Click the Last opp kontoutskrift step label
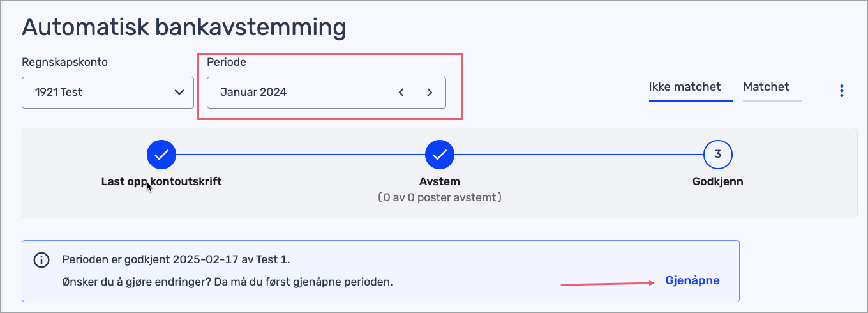868x313 pixels. tap(161, 181)
